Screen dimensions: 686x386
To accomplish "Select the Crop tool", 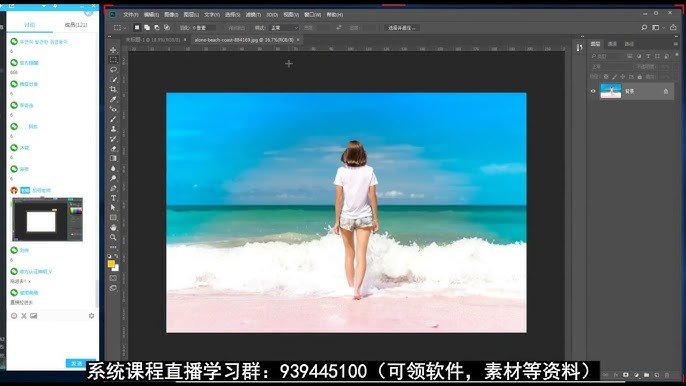I will [113, 89].
